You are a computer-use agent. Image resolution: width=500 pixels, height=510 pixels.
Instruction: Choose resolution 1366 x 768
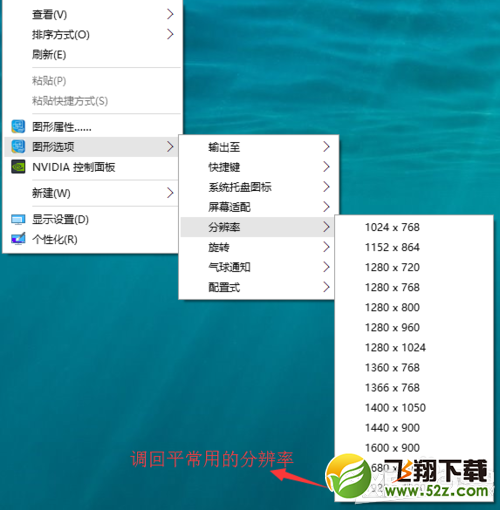coord(414,387)
